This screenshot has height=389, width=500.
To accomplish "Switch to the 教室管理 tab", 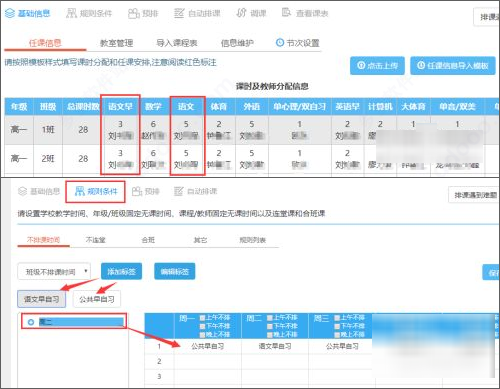I will tap(117, 43).
